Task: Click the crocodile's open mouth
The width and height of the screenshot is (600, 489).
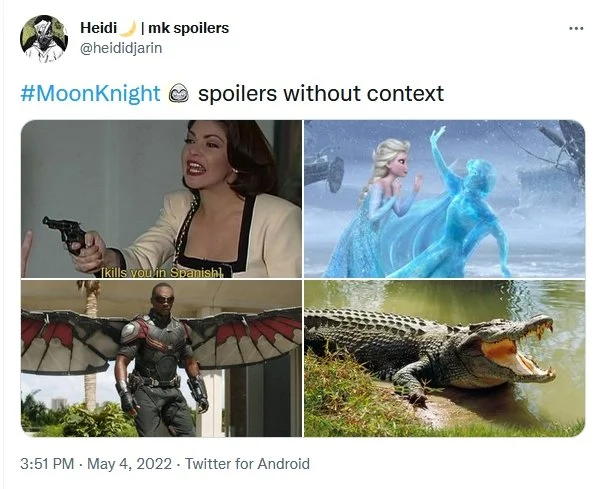Action: click(x=517, y=350)
